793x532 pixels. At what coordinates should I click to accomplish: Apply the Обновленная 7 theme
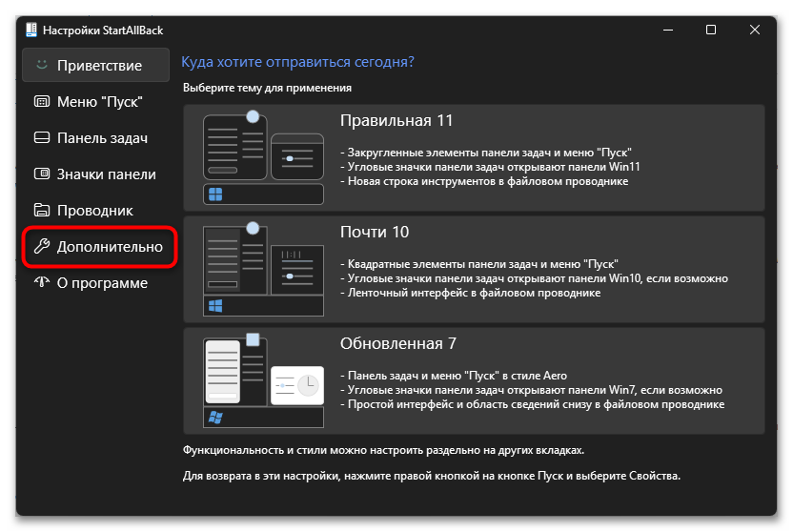click(x=474, y=380)
